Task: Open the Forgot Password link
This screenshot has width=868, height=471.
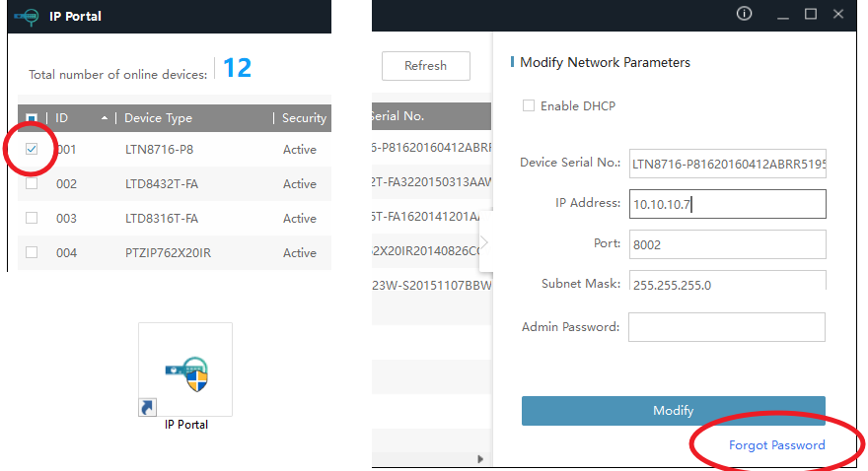Action: (776, 445)
